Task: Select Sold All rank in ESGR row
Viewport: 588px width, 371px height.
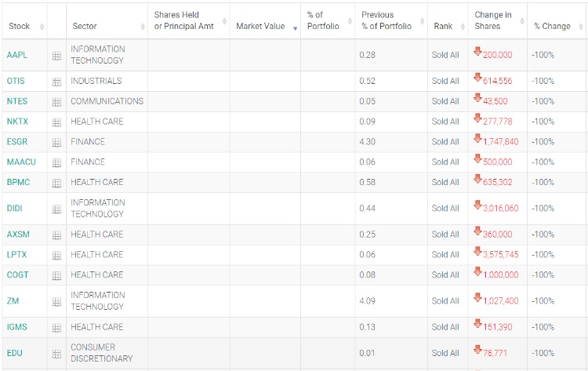Action: (x=445, y=141)
